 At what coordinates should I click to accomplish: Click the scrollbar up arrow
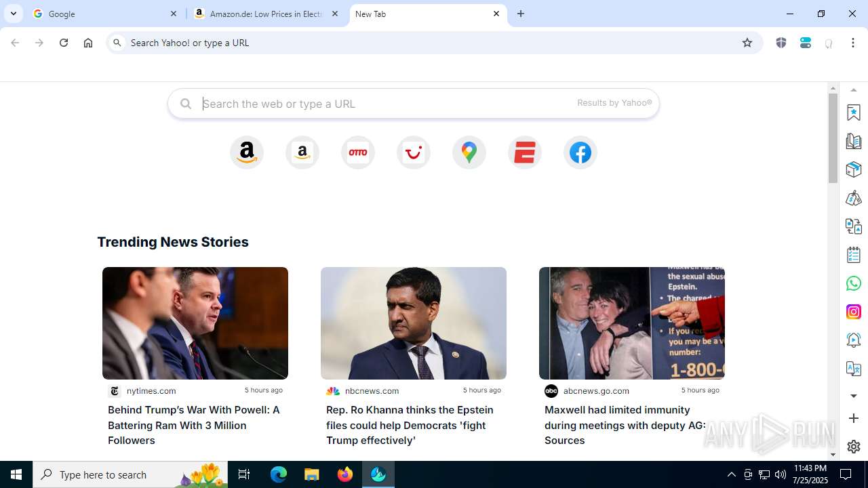point(833,88)
